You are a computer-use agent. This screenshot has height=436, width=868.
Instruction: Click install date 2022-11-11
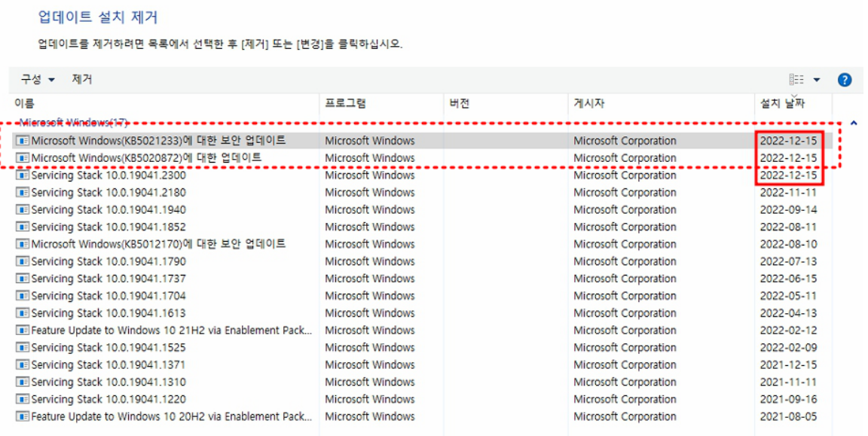point(788,193)
